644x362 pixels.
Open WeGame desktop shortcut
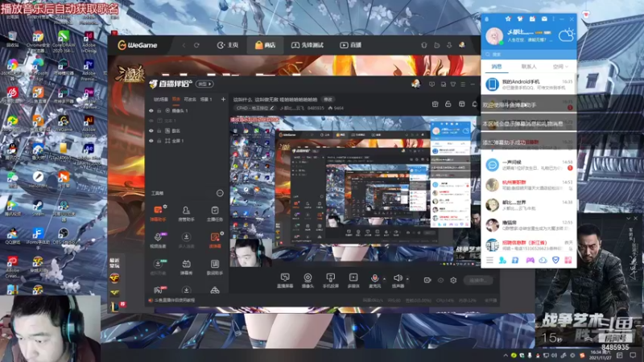(64, 123)
